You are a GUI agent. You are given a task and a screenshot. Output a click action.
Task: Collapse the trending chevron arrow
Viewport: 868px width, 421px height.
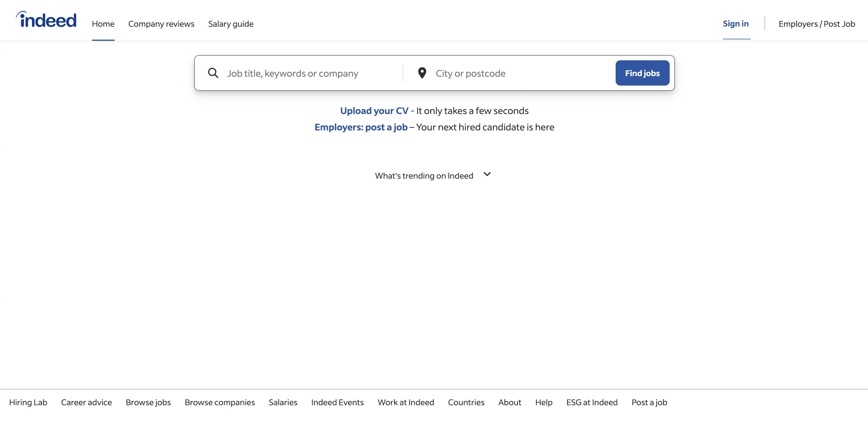(x=487, y=175)
